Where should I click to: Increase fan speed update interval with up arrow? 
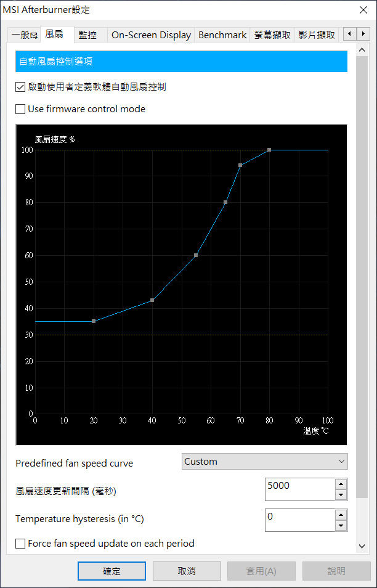coord(341,484)
